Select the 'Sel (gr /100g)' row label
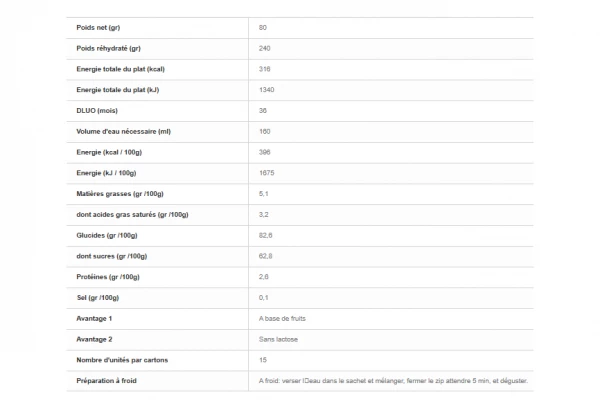600x408 pixels. pyautogui.click(x=100, y=297)
